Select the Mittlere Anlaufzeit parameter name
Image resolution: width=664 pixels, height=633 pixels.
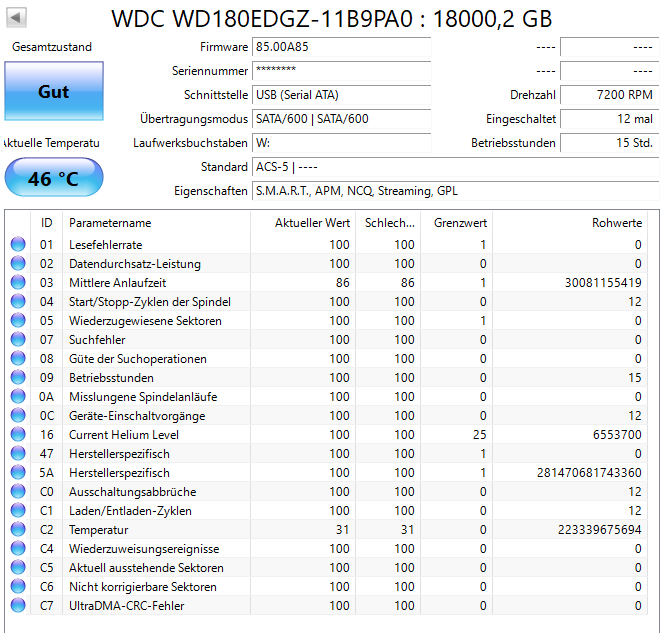pyautogui.click(x=117, y=283)
